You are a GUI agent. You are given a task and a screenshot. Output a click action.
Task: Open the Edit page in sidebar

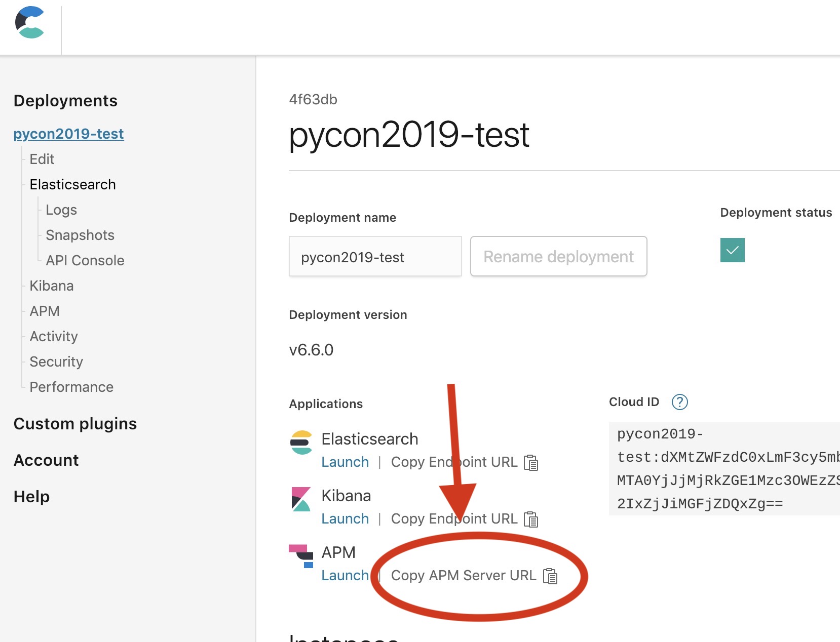[42, 159]
